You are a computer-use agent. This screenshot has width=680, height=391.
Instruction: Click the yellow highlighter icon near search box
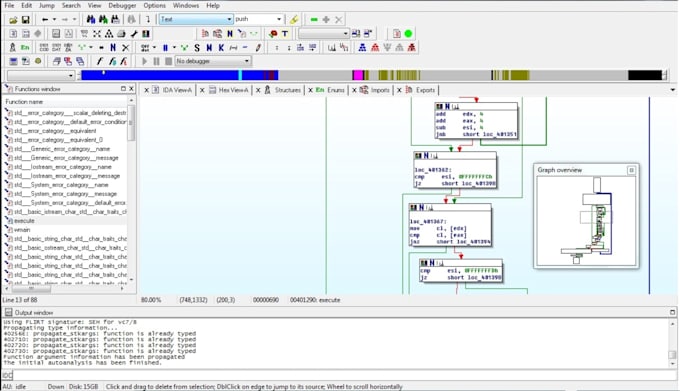coord(294,20)
